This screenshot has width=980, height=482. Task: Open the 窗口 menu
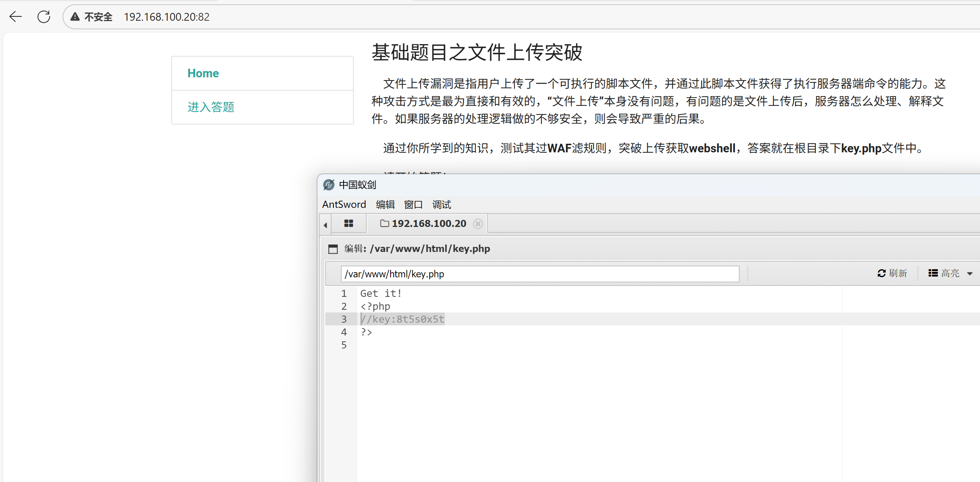pyautogui.click(x=413, y=204)
